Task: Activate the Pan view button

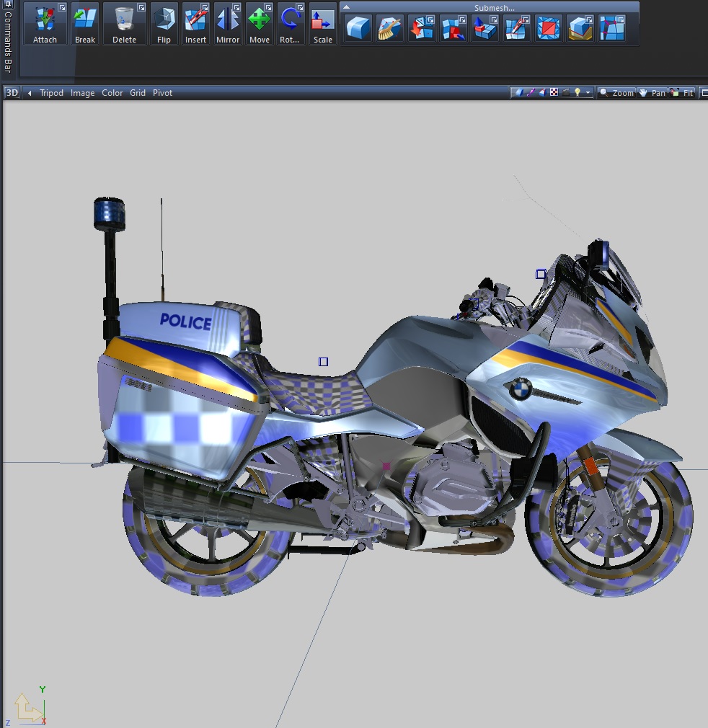Action: [x=652, y=93]
